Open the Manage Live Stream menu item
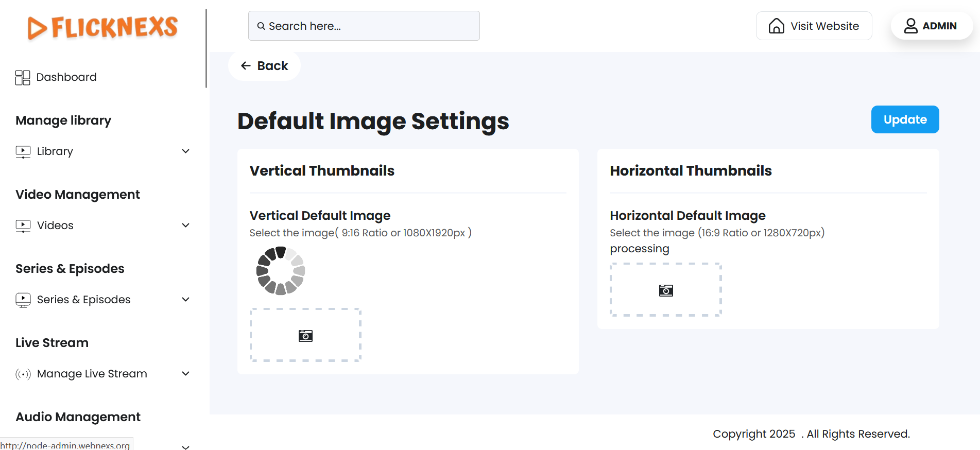Viewport: 980px width, 450px height. [92, 374]
